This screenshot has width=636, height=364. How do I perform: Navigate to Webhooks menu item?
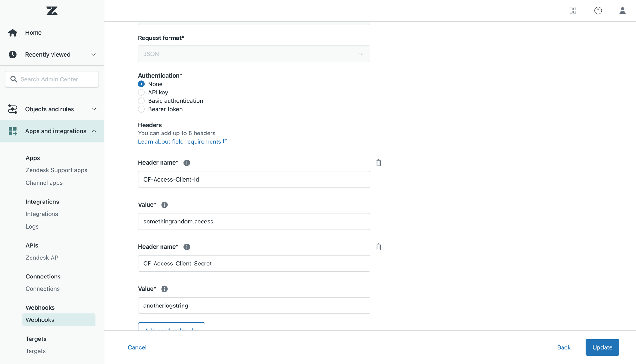[40, 319]
